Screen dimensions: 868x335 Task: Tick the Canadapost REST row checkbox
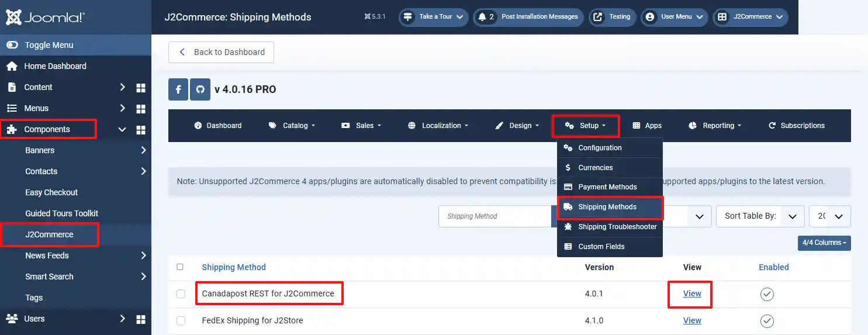point(181,293)
